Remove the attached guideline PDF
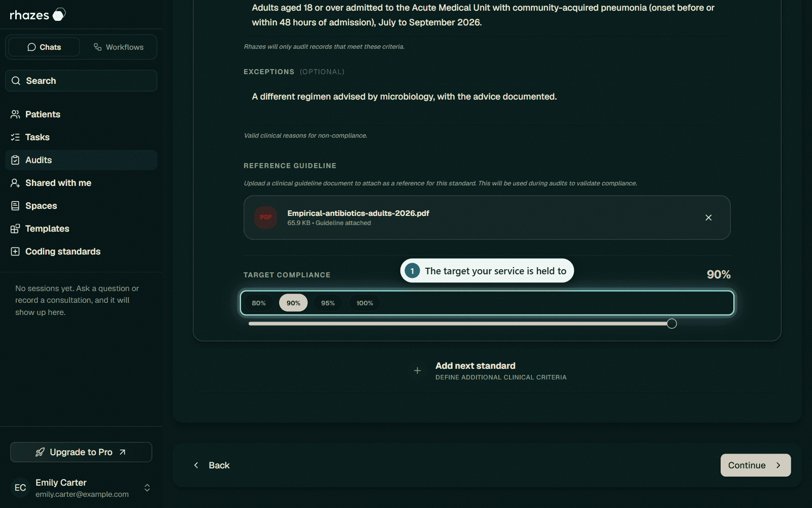This screenshot has width=812, height=508. [x=708, y=217]
